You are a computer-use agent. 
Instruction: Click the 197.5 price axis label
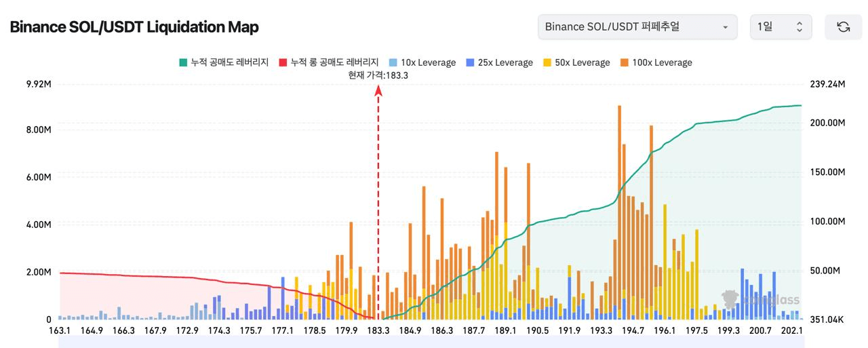697,331
